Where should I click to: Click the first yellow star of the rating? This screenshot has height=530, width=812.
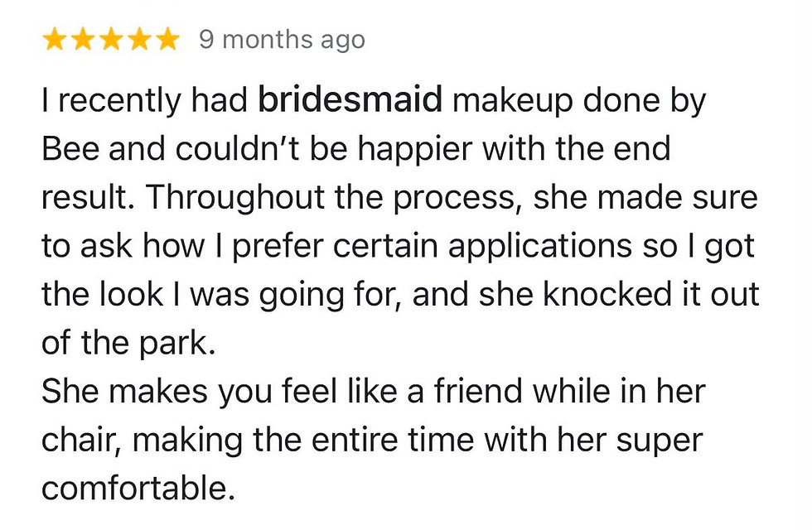tap(54, 41)
